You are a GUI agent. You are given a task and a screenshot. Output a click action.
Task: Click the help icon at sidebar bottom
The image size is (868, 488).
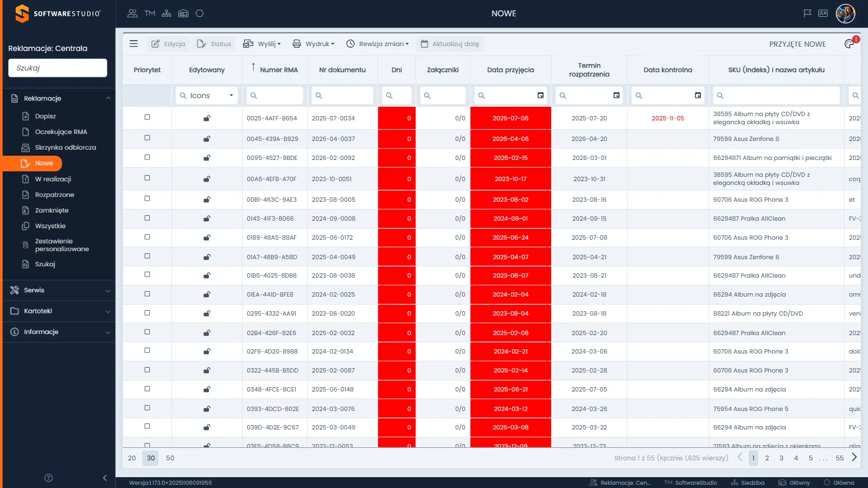(48, 478)
